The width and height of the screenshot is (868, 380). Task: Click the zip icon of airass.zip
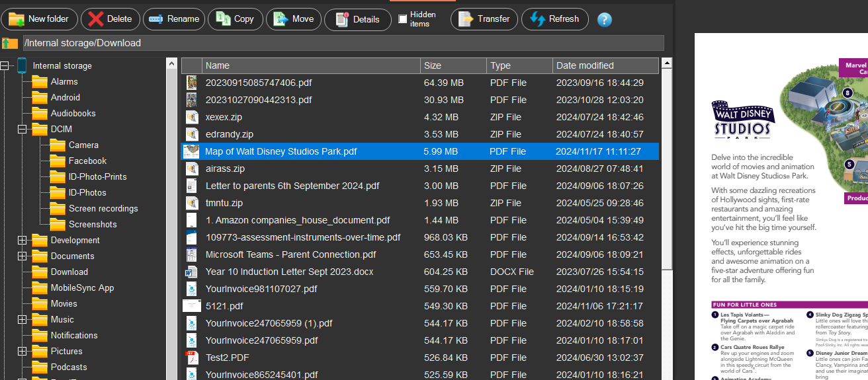192,169
